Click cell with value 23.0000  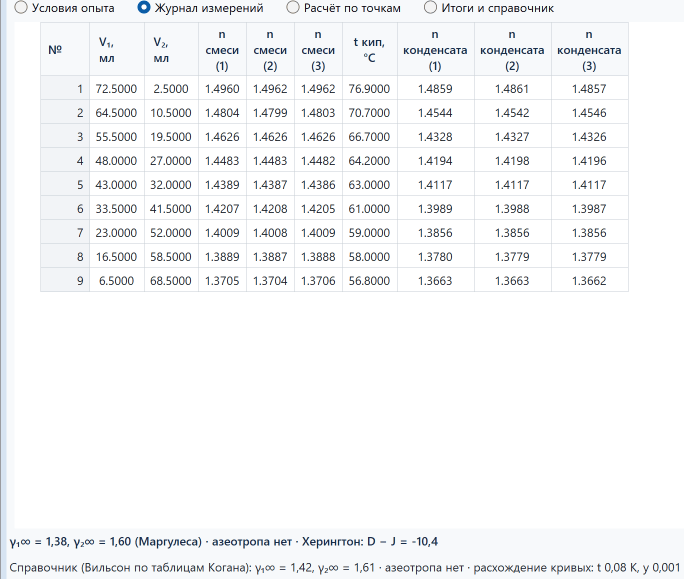[117, 233]
